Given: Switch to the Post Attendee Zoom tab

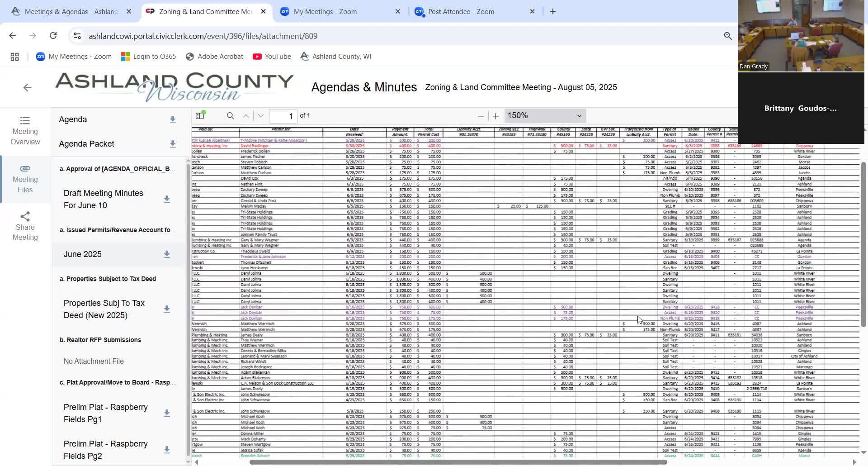Looking at the screenshot, I should (x=461, y=11).
